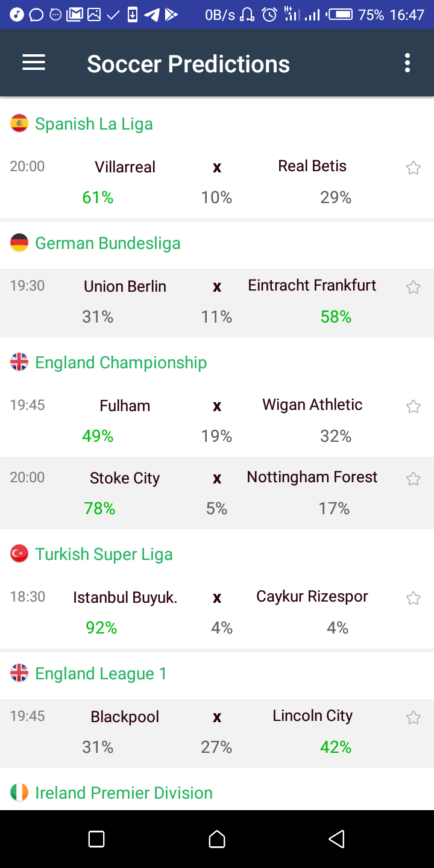Favorite the Villarreal vs Real Betis match
434x868 pixels.
tap(413, 168)
